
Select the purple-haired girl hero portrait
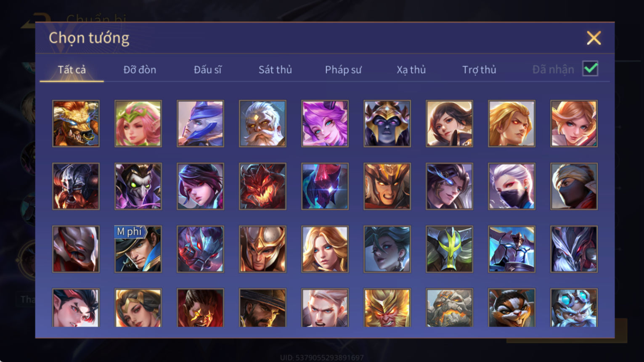[325, 124]
